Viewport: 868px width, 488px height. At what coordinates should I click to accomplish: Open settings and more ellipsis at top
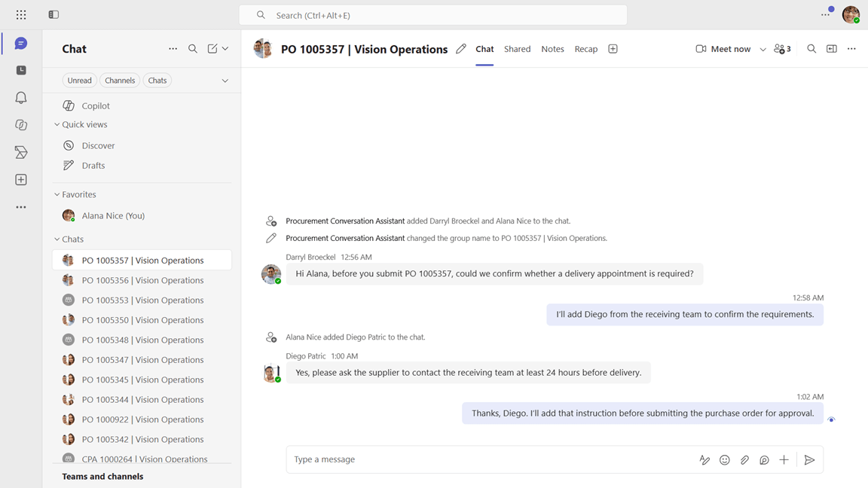pos(825,14)
